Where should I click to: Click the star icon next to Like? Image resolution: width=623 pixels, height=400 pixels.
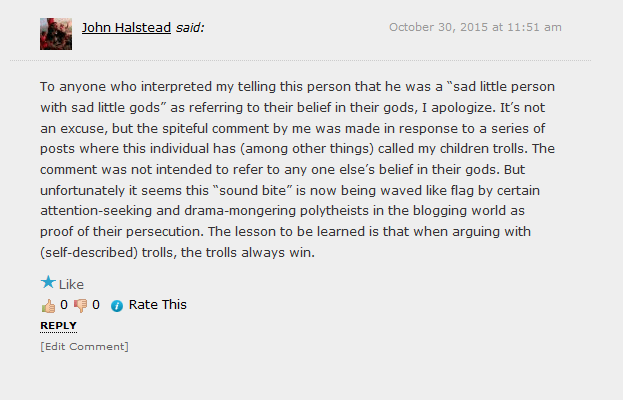48,283
